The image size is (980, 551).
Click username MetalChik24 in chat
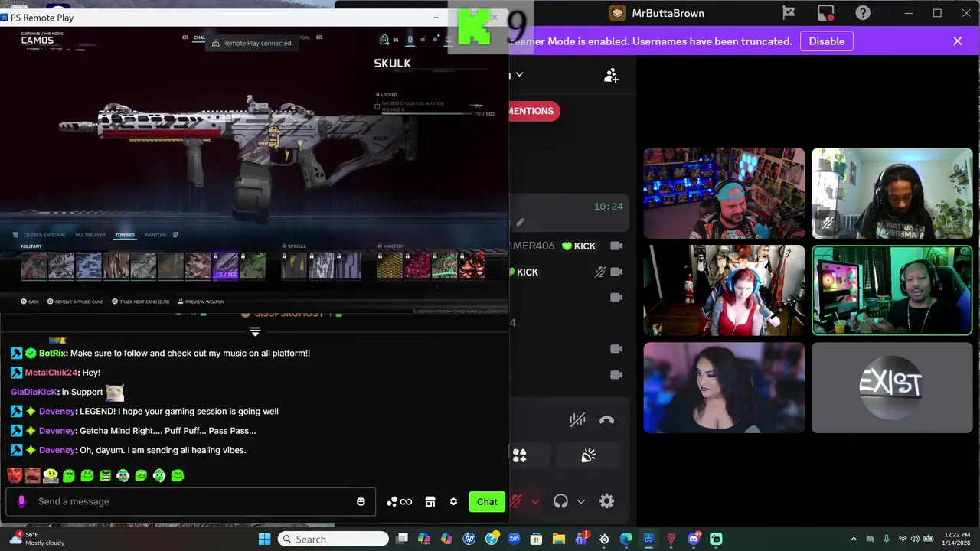point(51,372)
